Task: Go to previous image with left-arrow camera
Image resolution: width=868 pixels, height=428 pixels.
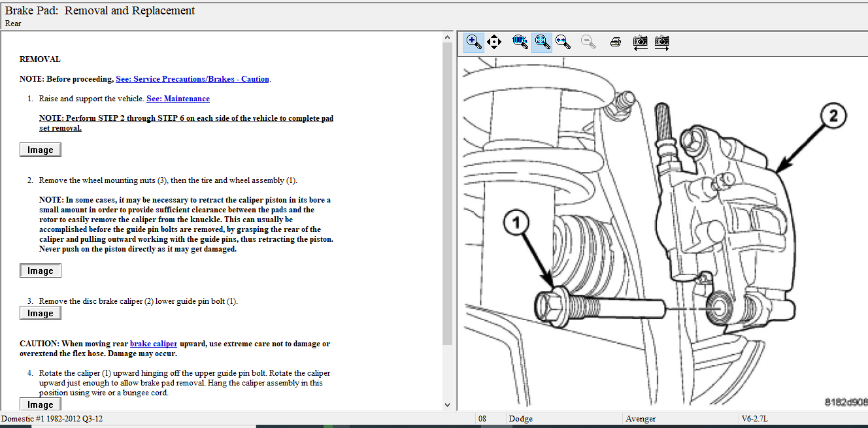Action: (x=641, y=42)
